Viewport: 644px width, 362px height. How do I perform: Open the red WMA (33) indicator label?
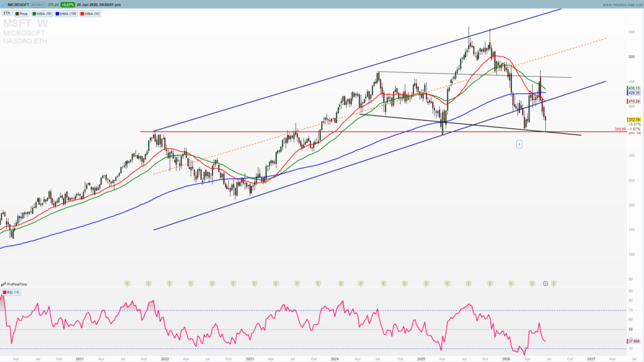[x=90, y=14]
